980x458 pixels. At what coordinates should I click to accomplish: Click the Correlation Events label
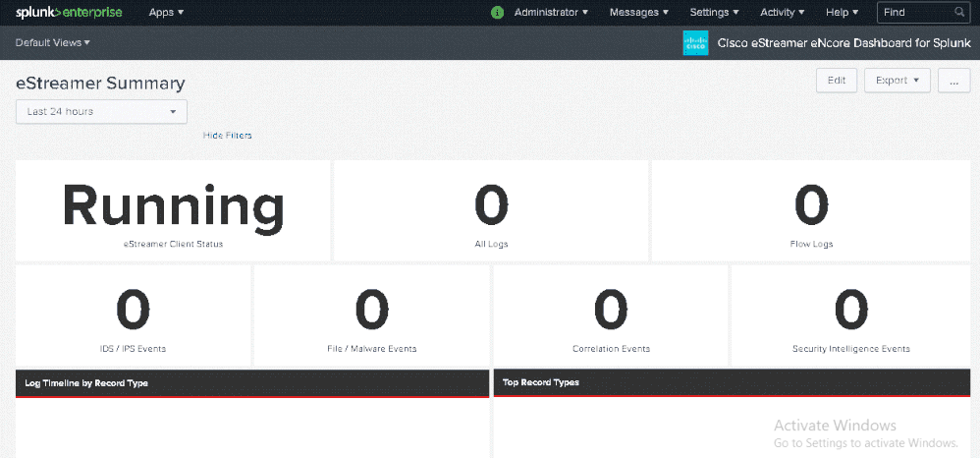[611, 349]
